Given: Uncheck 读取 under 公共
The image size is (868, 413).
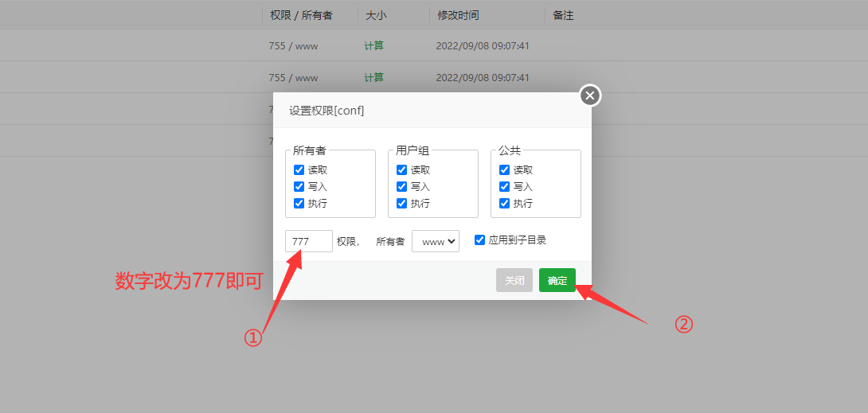Looking at the screenshot, I should (x=505, y=169).
